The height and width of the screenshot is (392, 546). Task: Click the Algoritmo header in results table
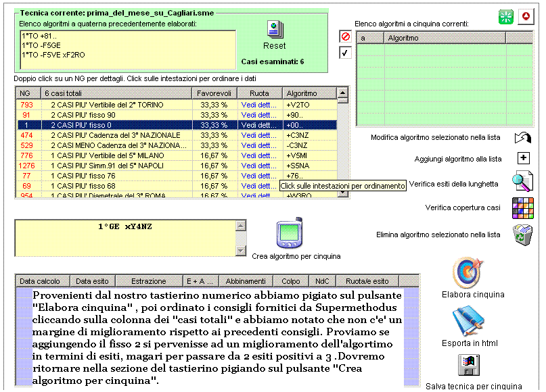coord(310,93)
